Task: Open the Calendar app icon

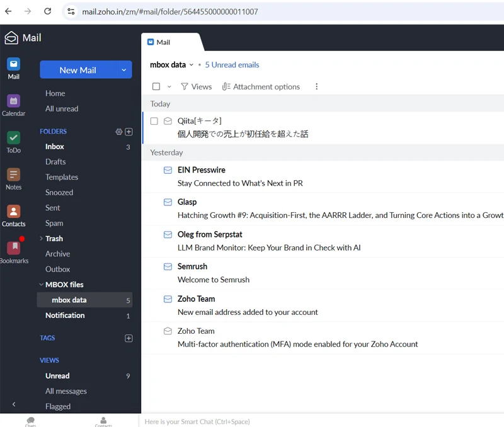Action: click(13, 101)
